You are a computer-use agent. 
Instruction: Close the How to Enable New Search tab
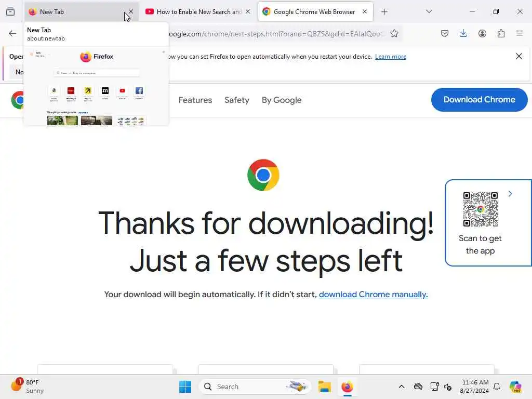pyautogui.click(x=248, y=11)
